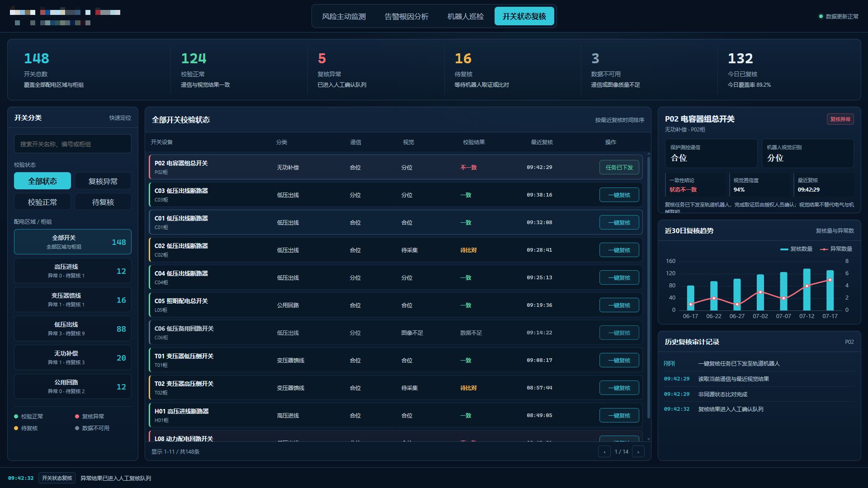Viewport: 868px width, 488px height.
Task: Filter by 复核异常 status
Action: (x=103, y=181)
